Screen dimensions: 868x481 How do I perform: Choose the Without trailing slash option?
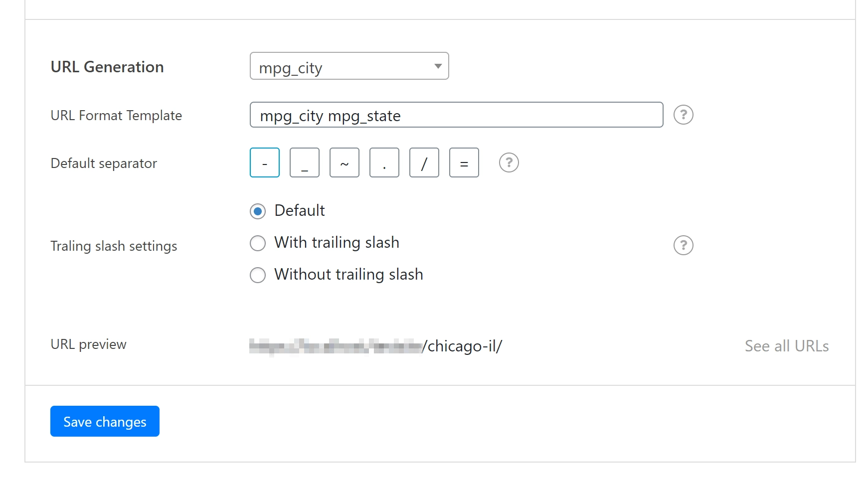pos(258,275)
